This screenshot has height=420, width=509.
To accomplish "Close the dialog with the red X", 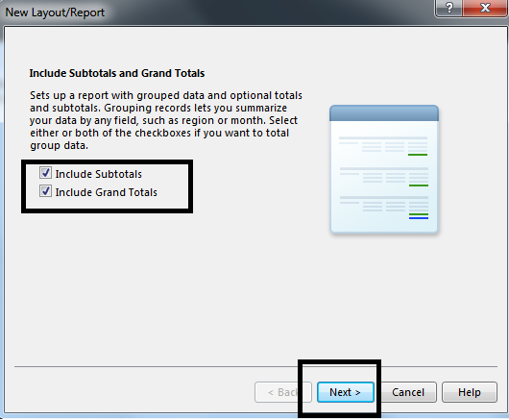I will pyautogui.click(x=485, y=8).
